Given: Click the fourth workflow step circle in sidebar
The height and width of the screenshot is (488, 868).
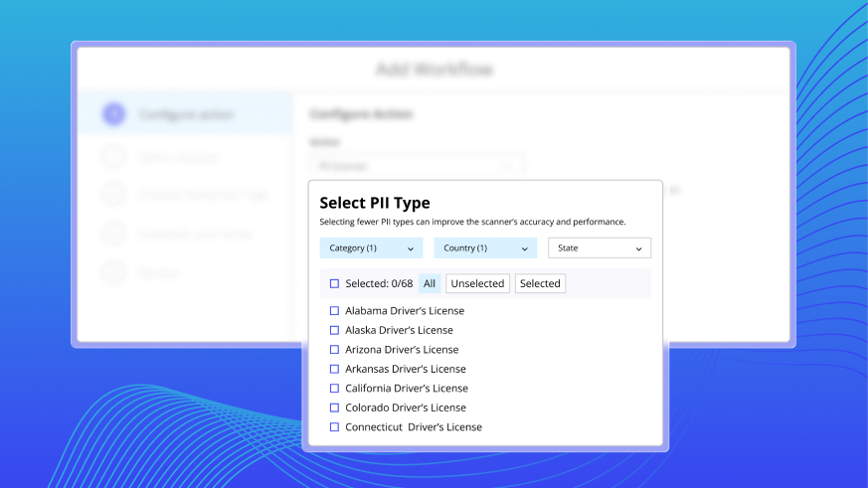Looking at the screenshot, I should [x=114, y=233].
